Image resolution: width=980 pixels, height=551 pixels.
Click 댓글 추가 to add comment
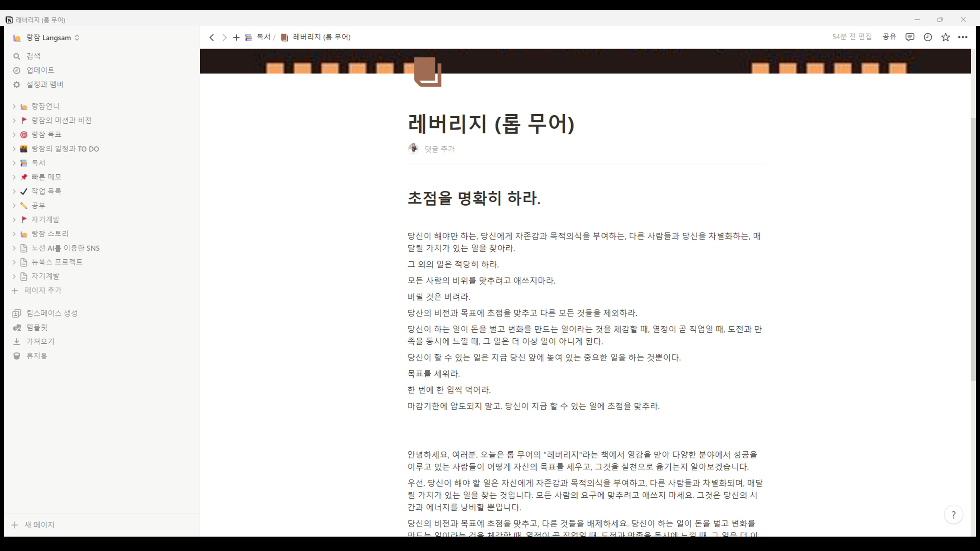439,149
